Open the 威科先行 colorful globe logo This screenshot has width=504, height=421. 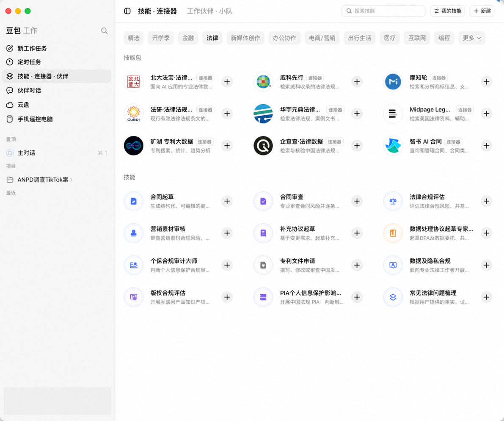click(x=263, y=82)
